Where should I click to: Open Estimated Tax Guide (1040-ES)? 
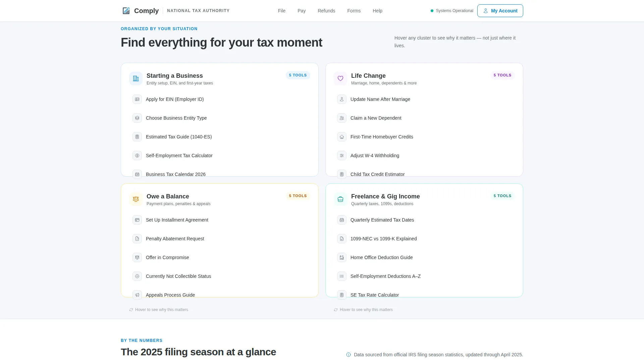[220, 137]
